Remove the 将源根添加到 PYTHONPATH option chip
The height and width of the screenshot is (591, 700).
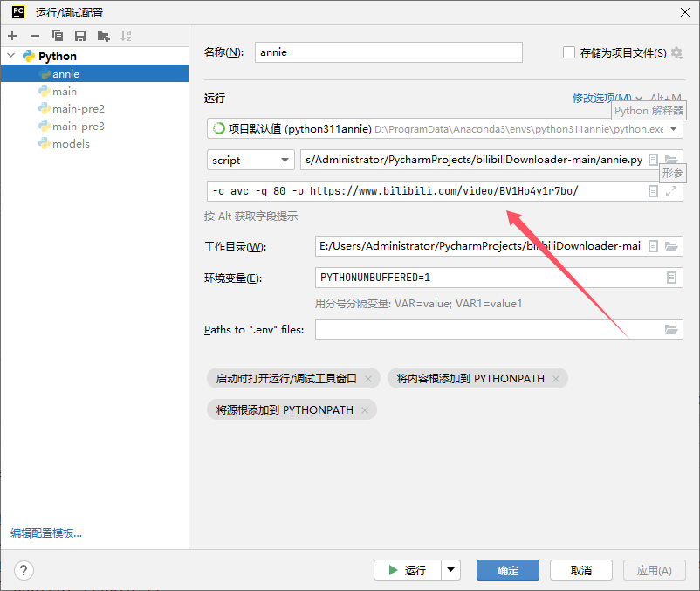[x=365, y=409]
